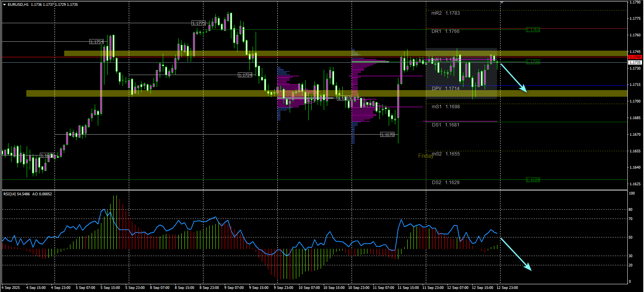Select the mS1 1.1698 pivot label
The image size is (644, 292).
pyautogui.click(x=446, y=107)
